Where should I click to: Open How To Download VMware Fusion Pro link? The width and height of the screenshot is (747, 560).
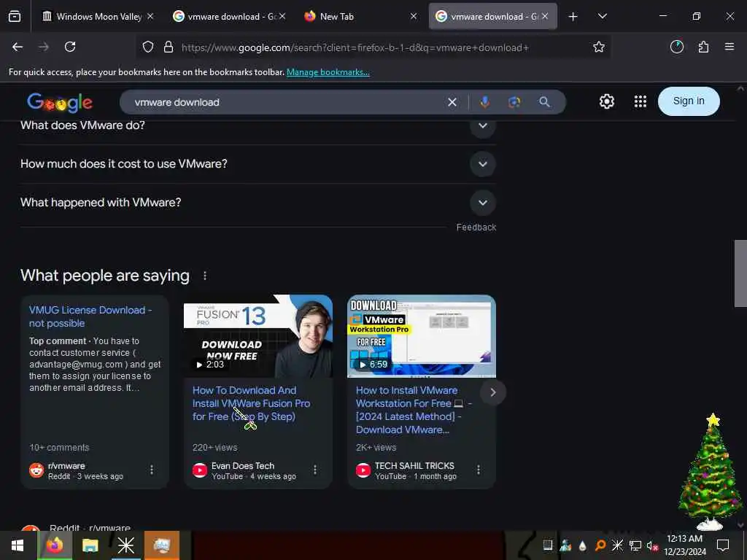coord(251,403)
